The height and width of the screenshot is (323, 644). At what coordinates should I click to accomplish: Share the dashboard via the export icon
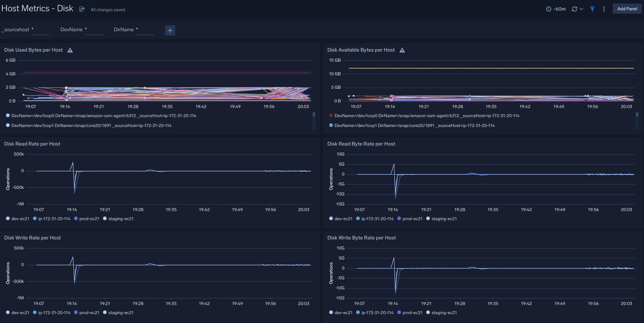click(x=82, y=9)
